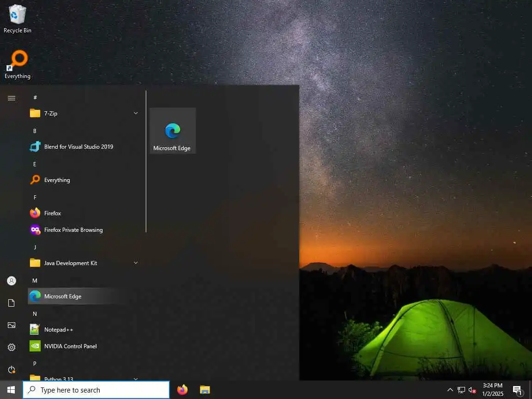This screenshot has width=532, height=399.
Task: Select the Everything desktop shortcut
Action: [x=17, y=65]
